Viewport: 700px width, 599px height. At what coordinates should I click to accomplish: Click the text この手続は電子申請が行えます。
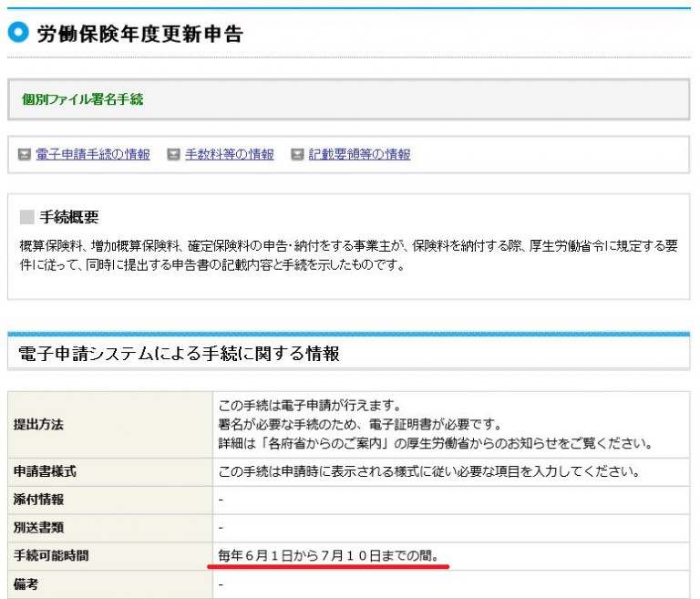(310, 406)
